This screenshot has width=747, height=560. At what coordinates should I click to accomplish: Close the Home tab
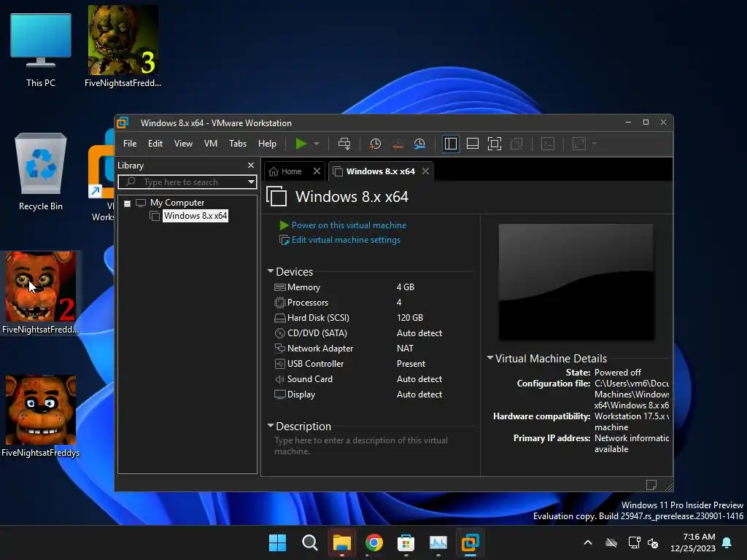point(317,171)
